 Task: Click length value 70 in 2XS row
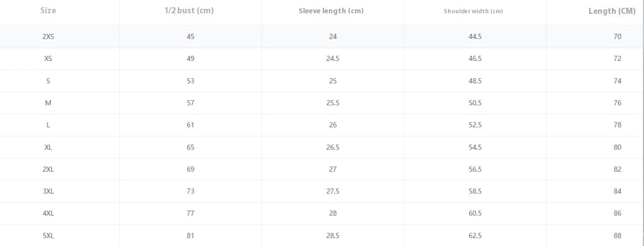click(x=617, y=37)
